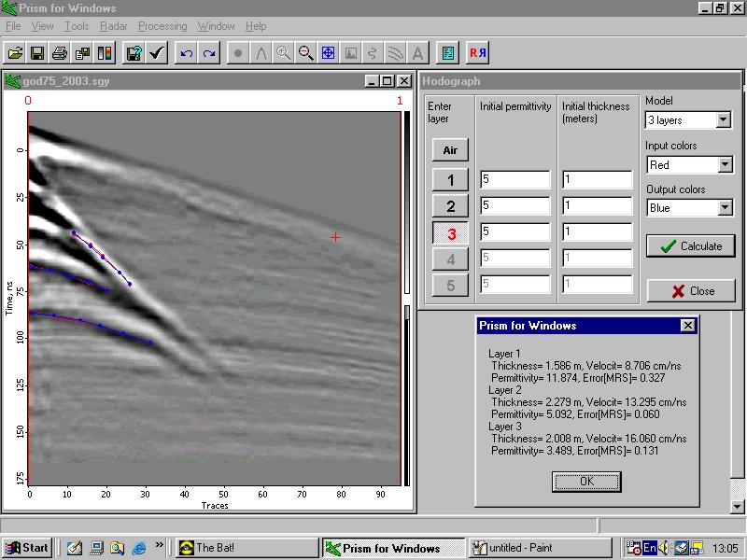Select the disabled layer 4 button

click(450, 259)
